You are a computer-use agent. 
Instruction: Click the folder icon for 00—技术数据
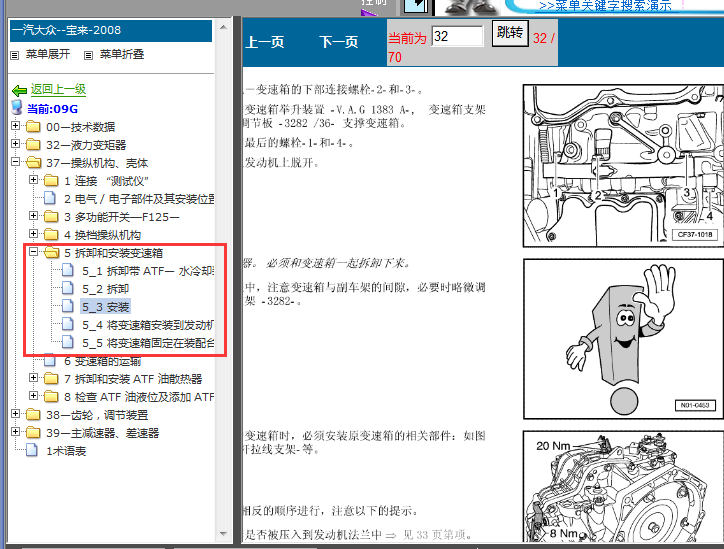pyautogui.click(x=33, y=127)
